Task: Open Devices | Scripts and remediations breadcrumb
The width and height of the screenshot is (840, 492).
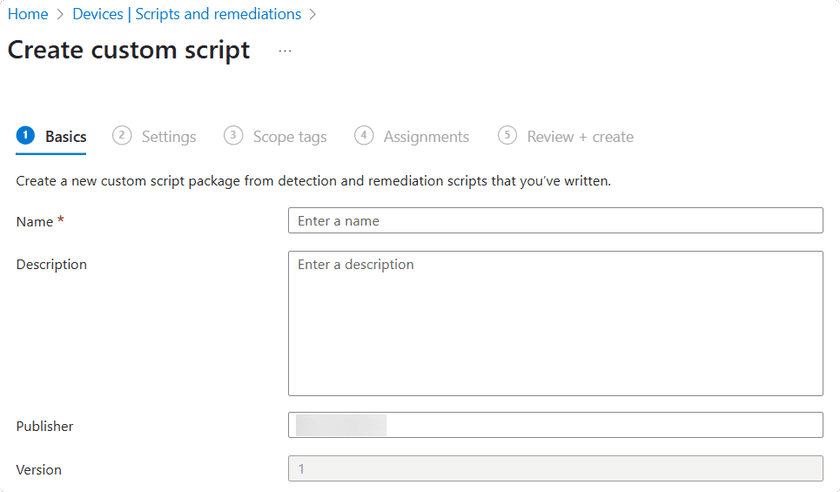Action: click(x=187, y=14)
